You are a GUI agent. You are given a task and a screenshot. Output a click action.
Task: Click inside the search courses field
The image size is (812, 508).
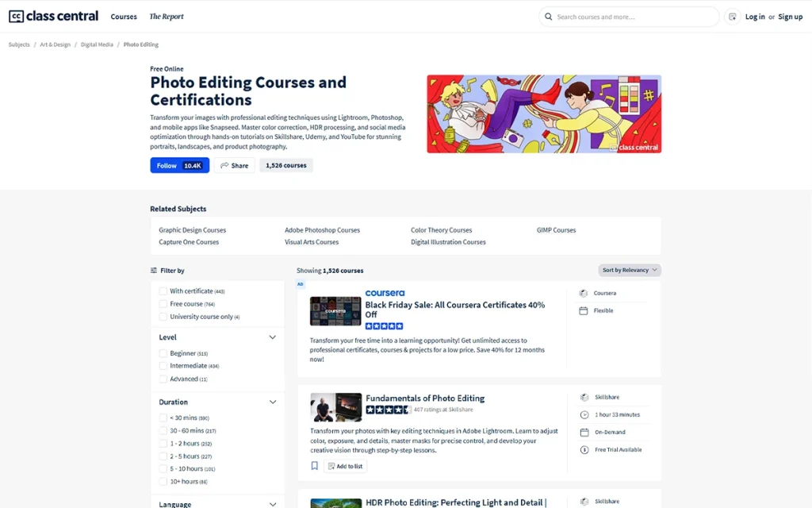[630, 17]
